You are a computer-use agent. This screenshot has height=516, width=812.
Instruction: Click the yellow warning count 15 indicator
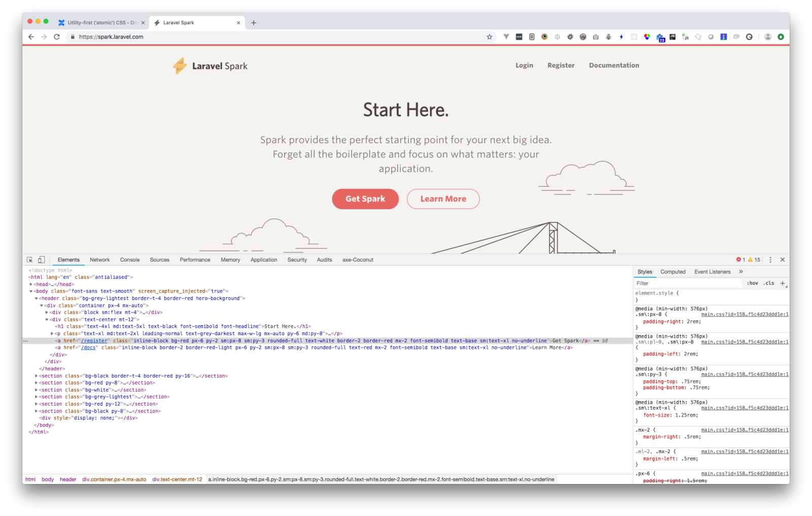(x=754, y=260)
